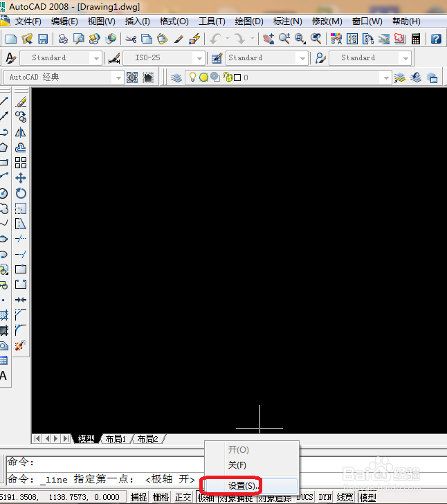Open Help question mark icon
447x504 pixels.
click(x=436, y=39)
